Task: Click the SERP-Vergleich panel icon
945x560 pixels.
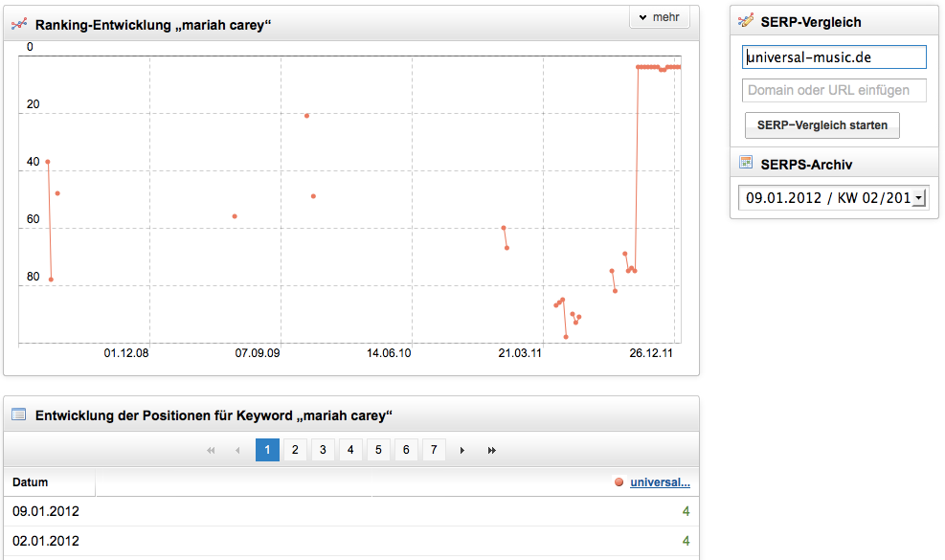Action: coord(746,21)
